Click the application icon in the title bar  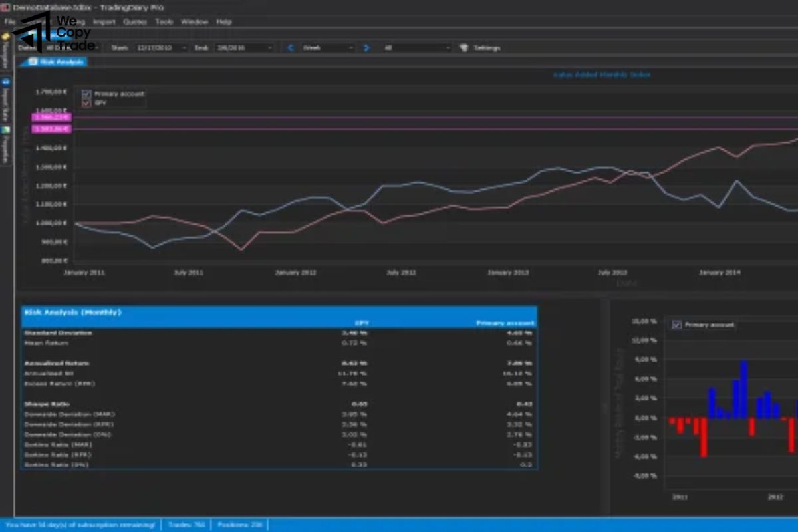tap(5, 7)
